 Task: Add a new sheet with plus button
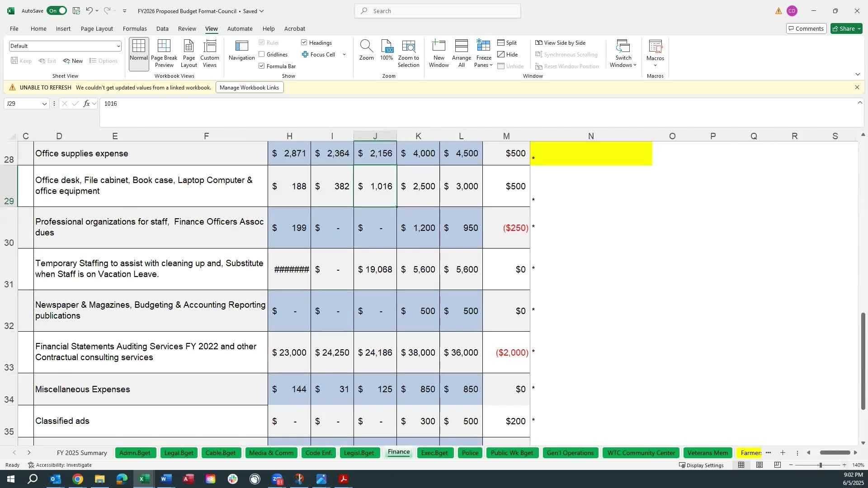pos(783,453)
